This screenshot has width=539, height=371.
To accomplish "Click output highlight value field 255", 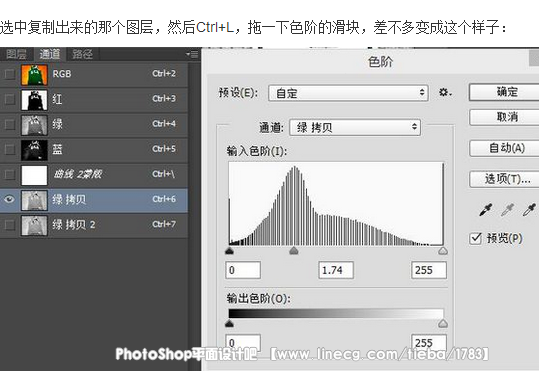I will [429, 342].
